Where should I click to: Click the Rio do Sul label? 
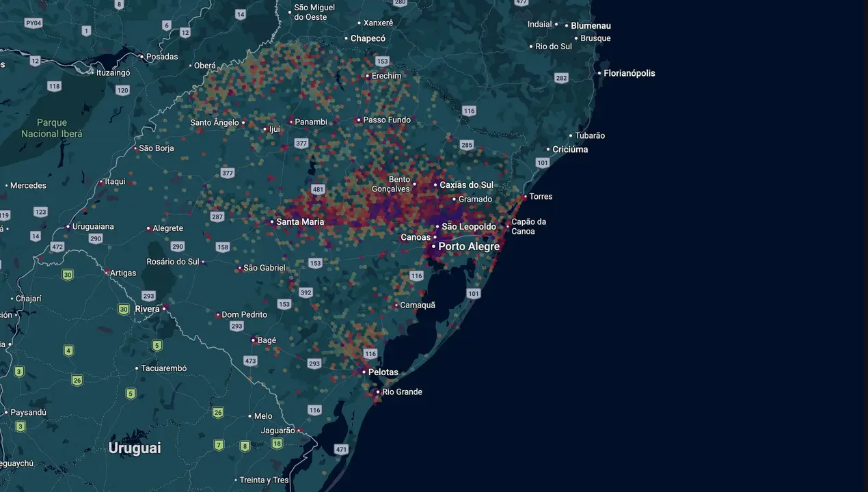coord(554,46)
